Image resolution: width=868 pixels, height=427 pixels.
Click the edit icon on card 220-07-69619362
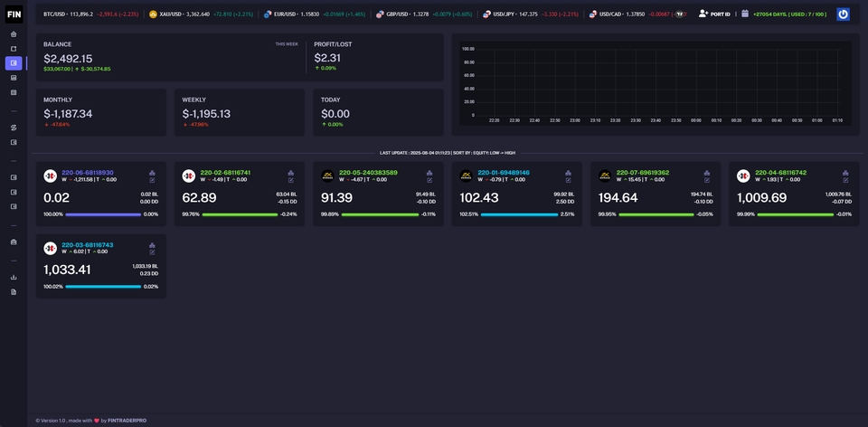(x=707, y=180)
